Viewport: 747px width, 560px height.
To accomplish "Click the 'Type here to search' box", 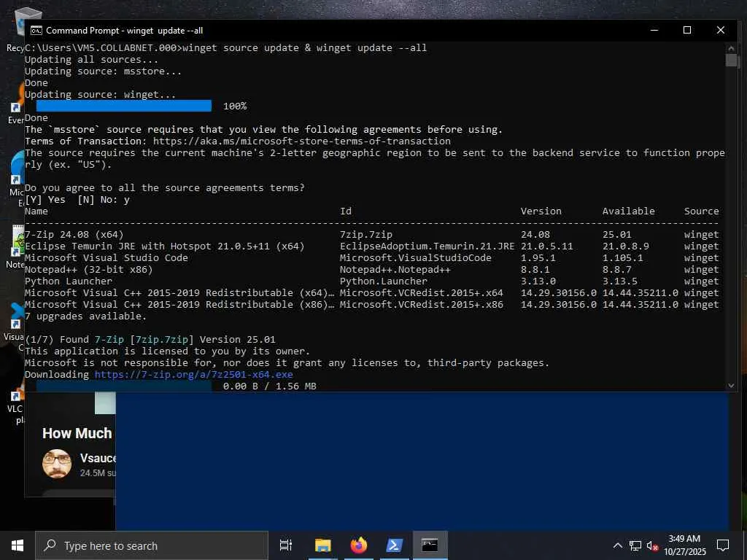I will click(x=152, y=545).
